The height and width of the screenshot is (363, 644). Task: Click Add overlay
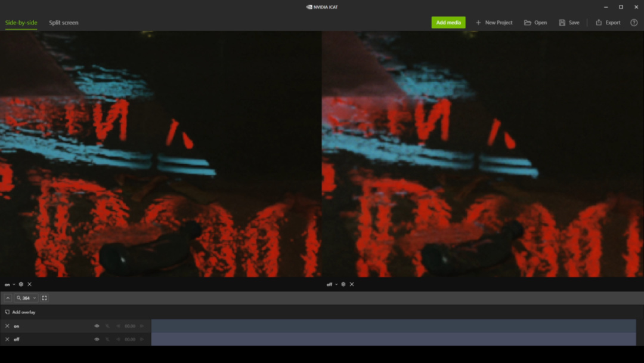coord(20,312)
